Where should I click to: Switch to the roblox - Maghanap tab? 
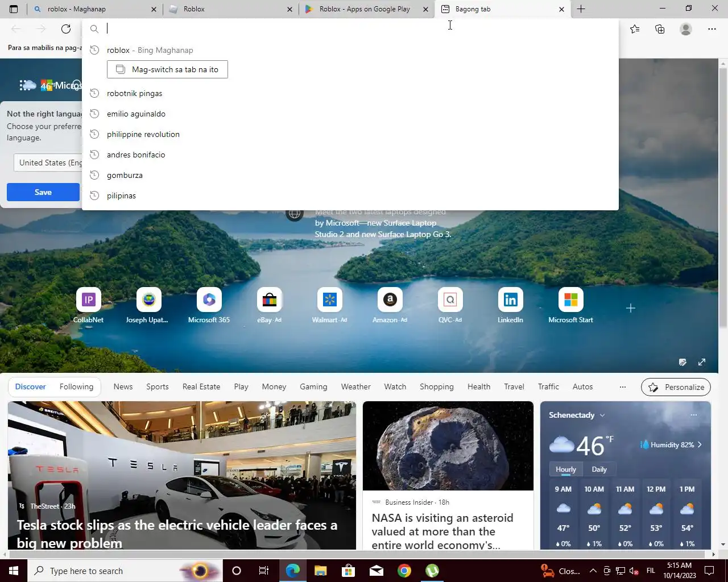(x=94, y=9)
